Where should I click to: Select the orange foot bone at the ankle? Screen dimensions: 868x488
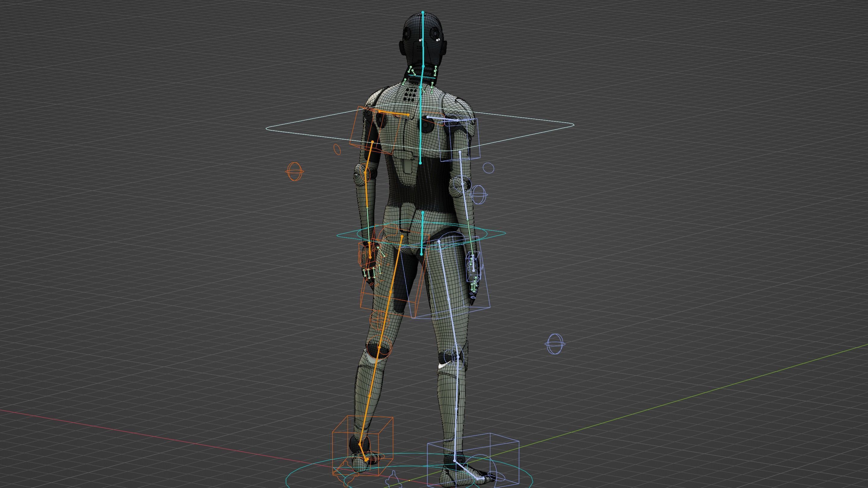pos(363,452)
